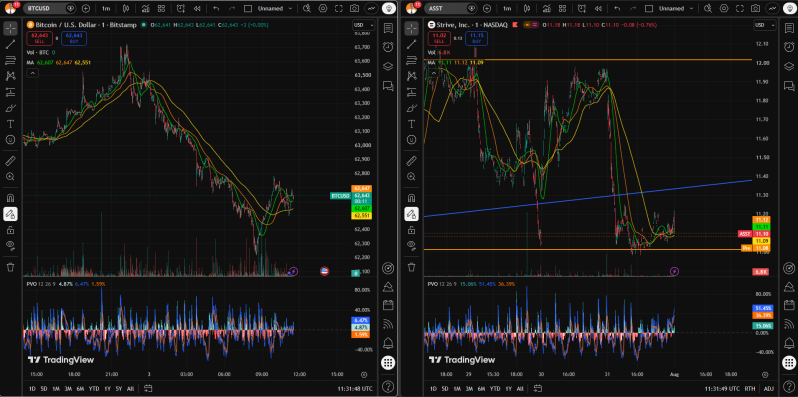Select 1Y range in ASST window
Screen dimensions: 798x397
coord(508,389)
